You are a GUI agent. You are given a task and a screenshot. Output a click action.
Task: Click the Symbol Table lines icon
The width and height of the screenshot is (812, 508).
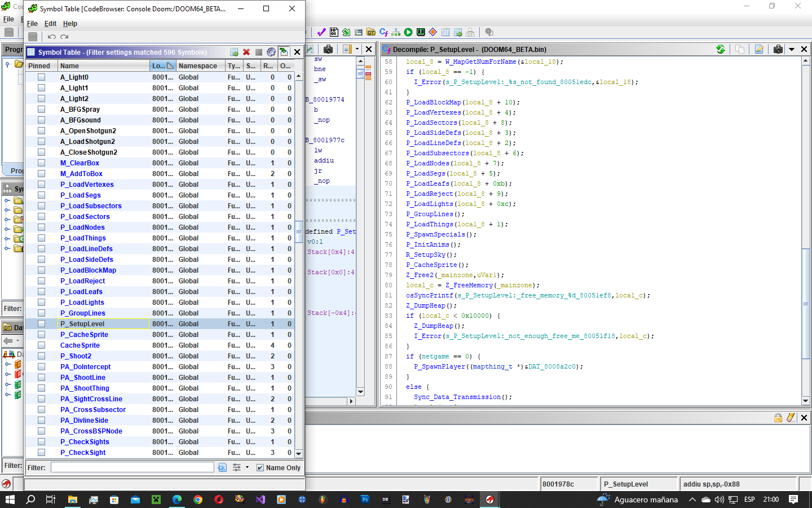(259, 52)
